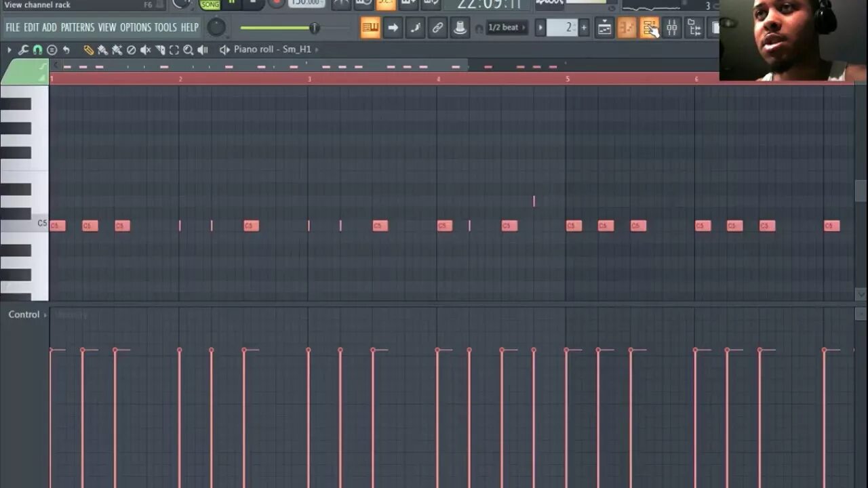The image size is (868, 488).
Task: Click the red record button
Action: coord(276,3)
